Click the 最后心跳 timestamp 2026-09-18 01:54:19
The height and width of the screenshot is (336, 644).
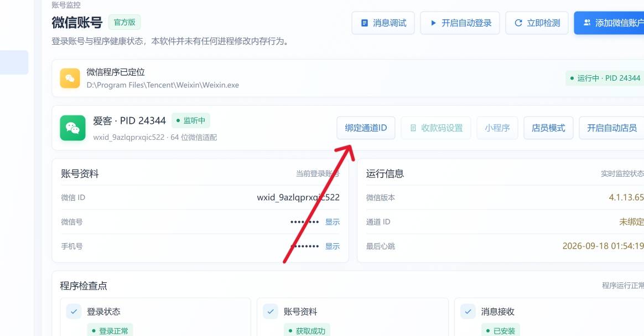[x=603, y=246]
